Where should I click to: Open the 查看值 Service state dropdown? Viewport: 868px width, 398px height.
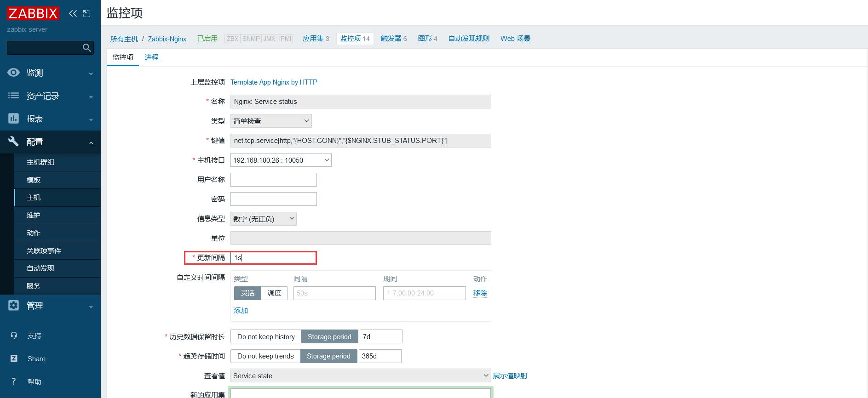[x=361, y=375]
